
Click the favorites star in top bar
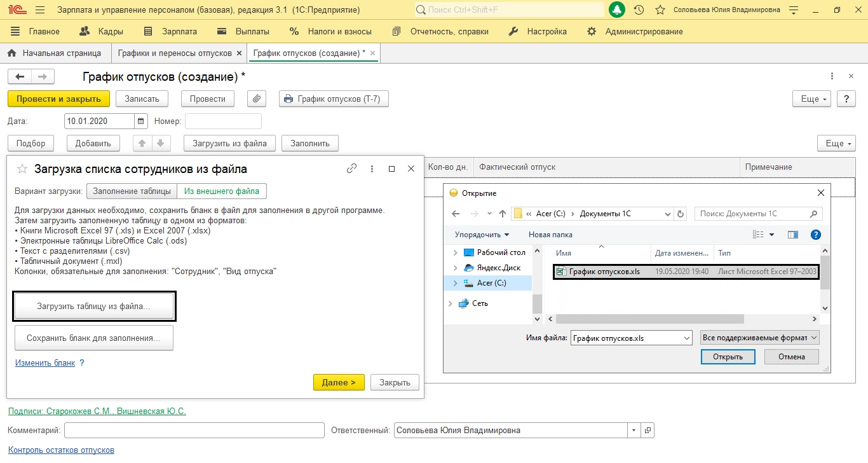(660, 10)
